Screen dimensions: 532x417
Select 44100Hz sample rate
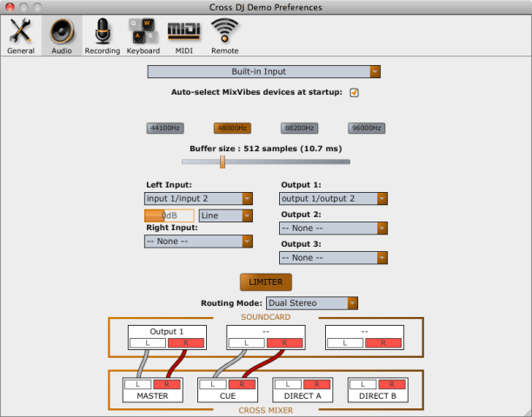pos(165,129)
